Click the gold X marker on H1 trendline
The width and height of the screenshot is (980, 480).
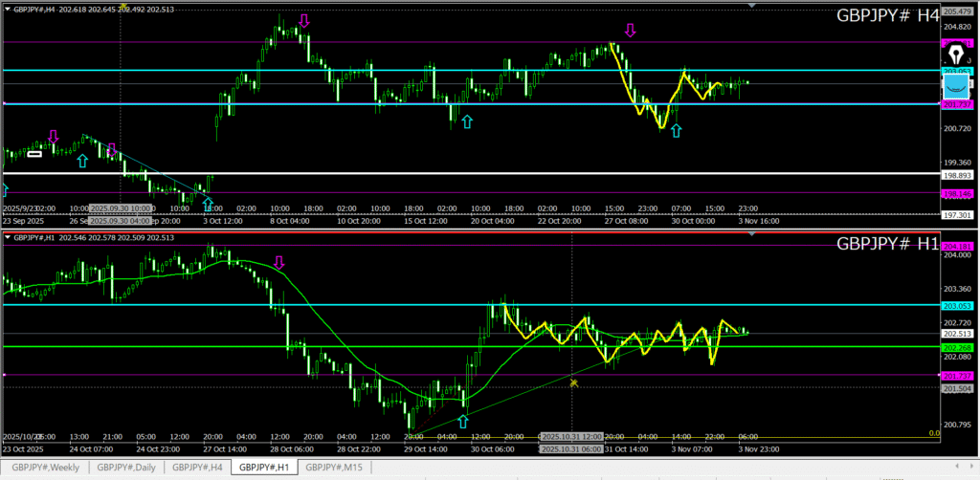(x=574, y=383)
